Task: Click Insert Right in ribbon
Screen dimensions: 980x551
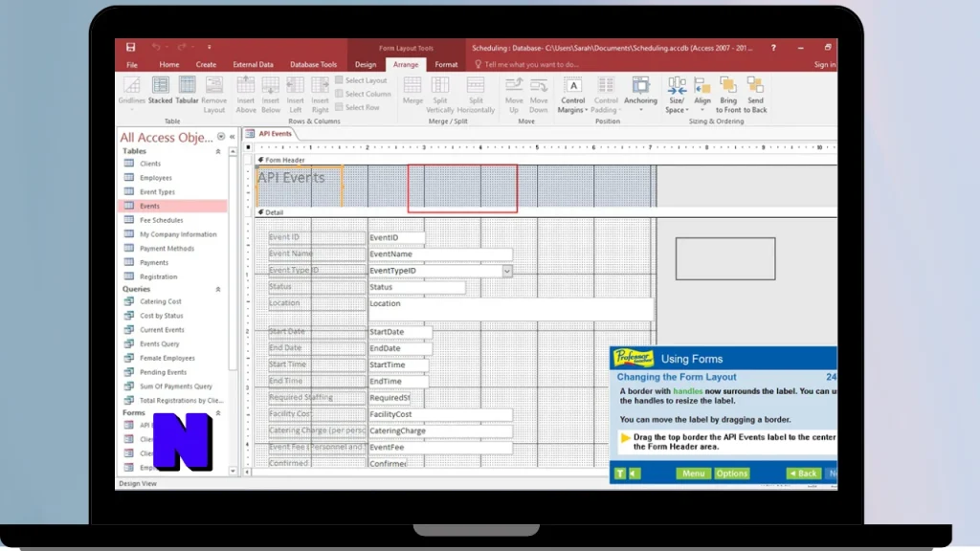Action: click(320, 95)
